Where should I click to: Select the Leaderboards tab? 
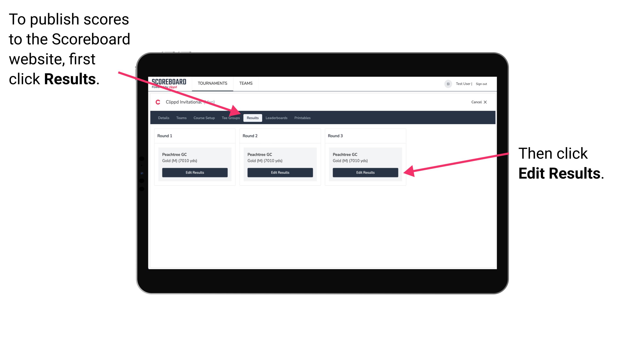pyautogui.click(x=277, y=118)
